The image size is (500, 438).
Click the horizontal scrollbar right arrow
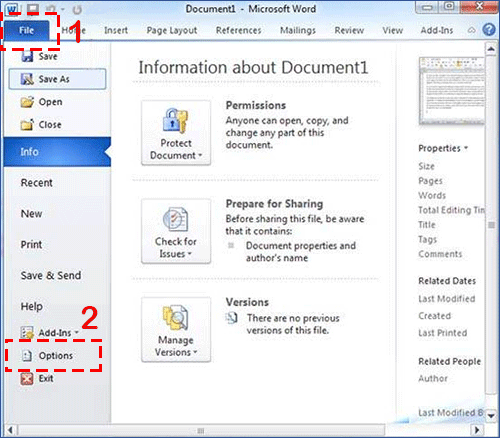[x=477, y=430]
